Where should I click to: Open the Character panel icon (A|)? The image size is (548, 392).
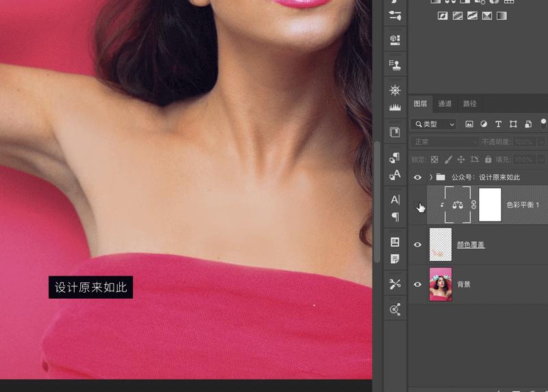tap(395, 199)
